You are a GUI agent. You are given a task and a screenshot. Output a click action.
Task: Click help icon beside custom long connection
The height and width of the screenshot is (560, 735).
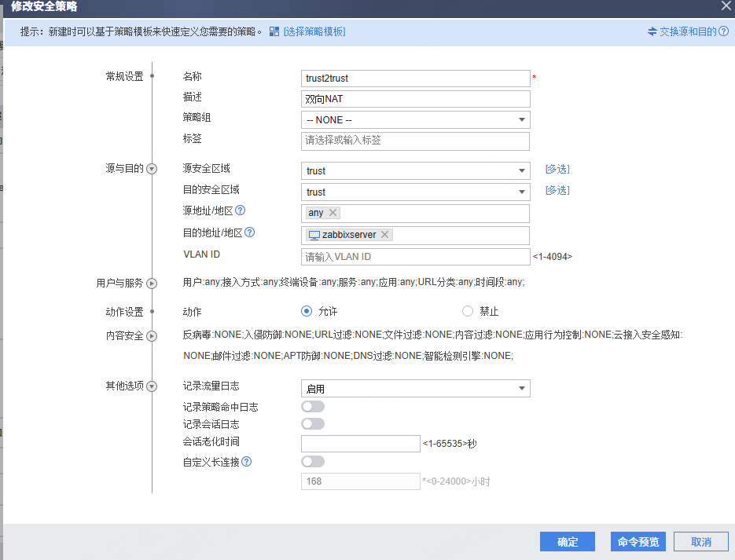[x=246, y=462]
